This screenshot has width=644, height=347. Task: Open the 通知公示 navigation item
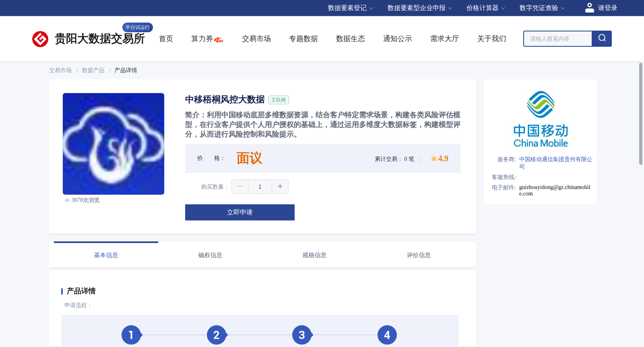pos(398,39)
